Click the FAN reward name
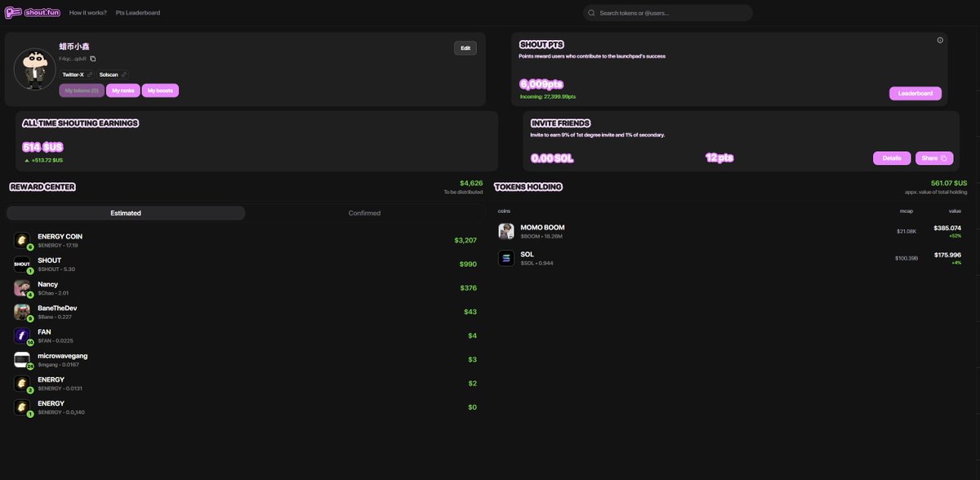The width and height of the screenshot is (980, 480). coord(44,332)
